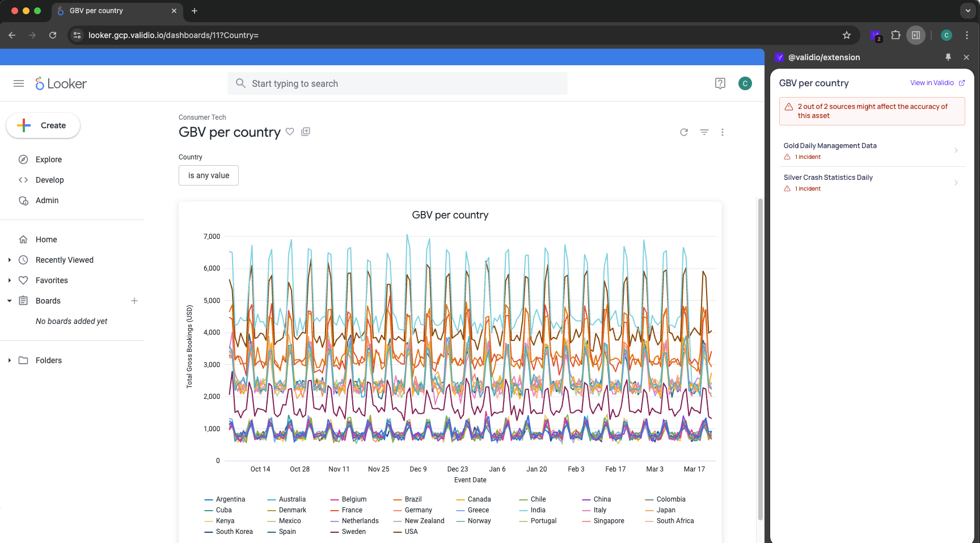This screenshot has height=543, width=980.
Task: Collapse the Boards section arrow
Action: click(x=10, y=301)
